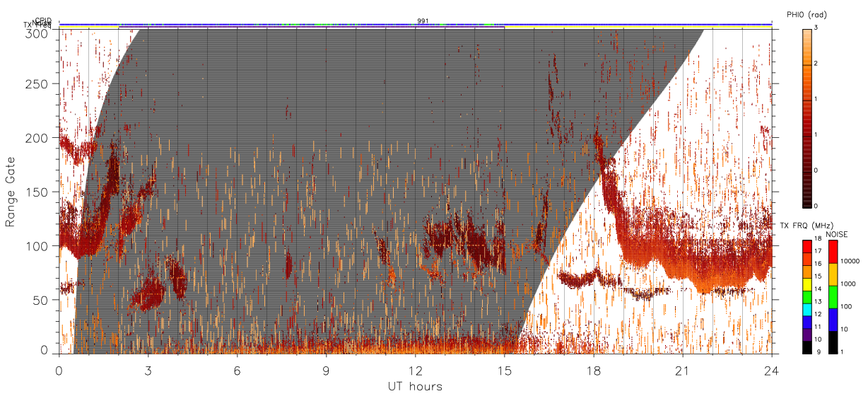868x401 pixels.
Task: Click the 10000 label on the NOISE legend
Action: point(850,262)
